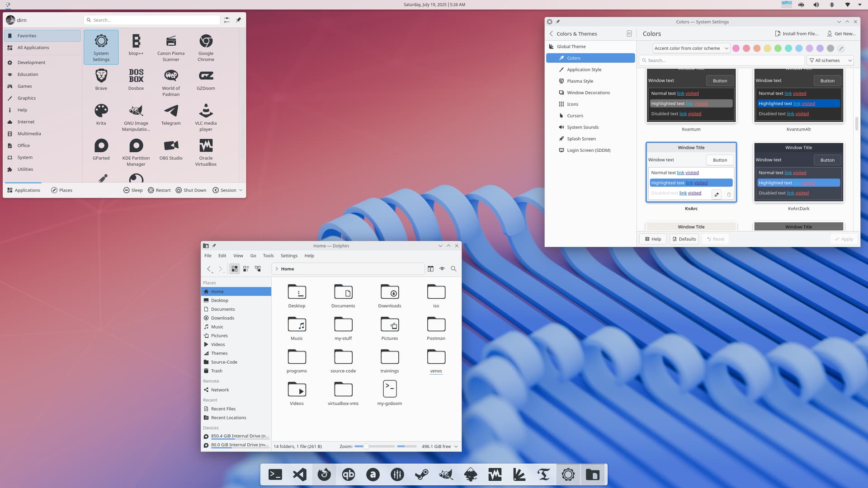Switch Dolphin to details tree view mode
This screenshot has width=868, height=488.
click(258, 268)
